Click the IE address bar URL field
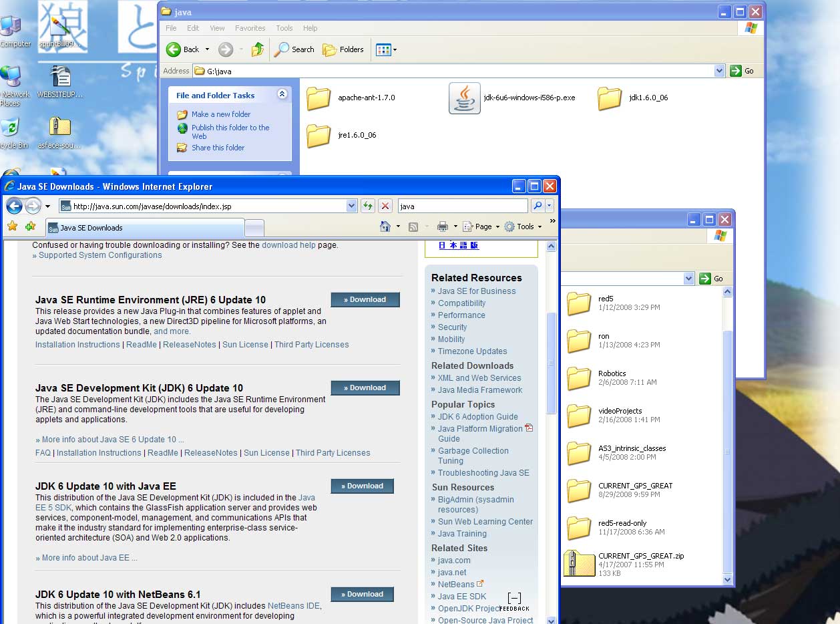This screenshot has height=624, width=840. coord(203,206)
